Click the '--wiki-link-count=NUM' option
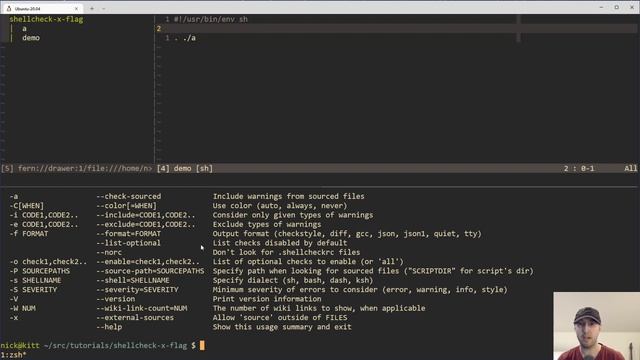 [142, 308]
